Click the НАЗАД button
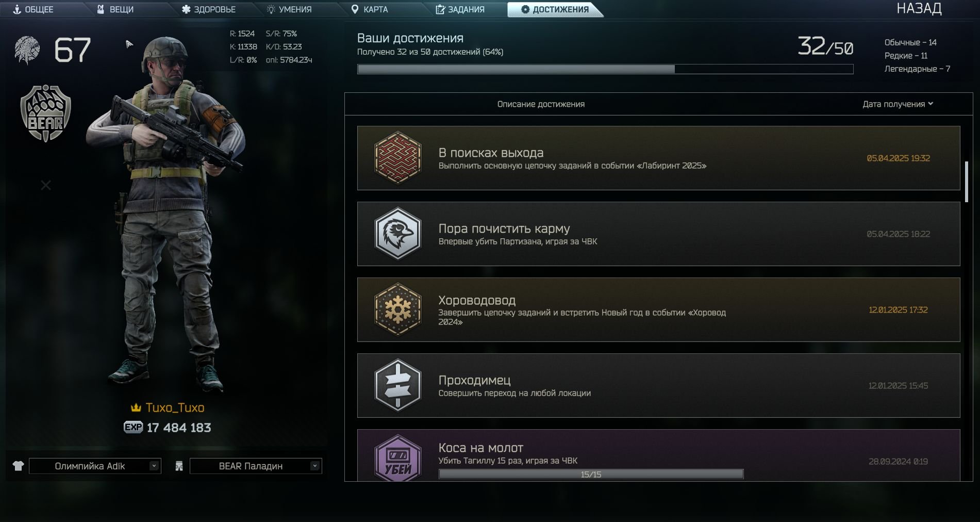Screen dimensions: 980x522 coord(919,8)
